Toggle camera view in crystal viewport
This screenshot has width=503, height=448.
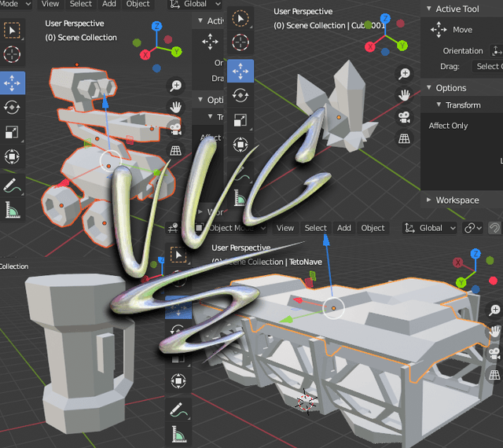point(404,117)
